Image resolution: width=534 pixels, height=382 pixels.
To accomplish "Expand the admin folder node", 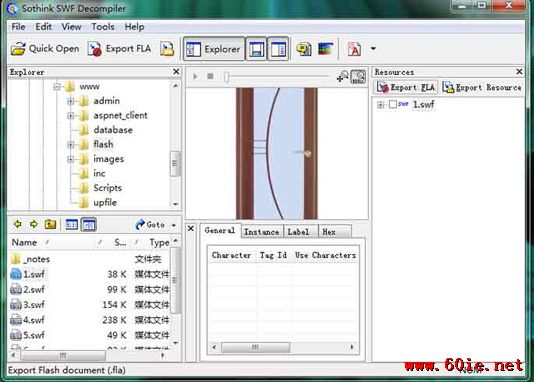I will [70, 101].
